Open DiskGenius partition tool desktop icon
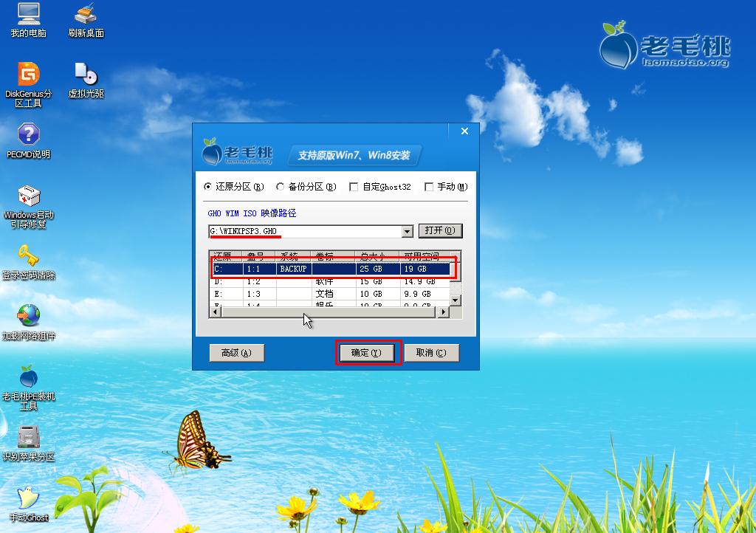 tap(28, 75)
